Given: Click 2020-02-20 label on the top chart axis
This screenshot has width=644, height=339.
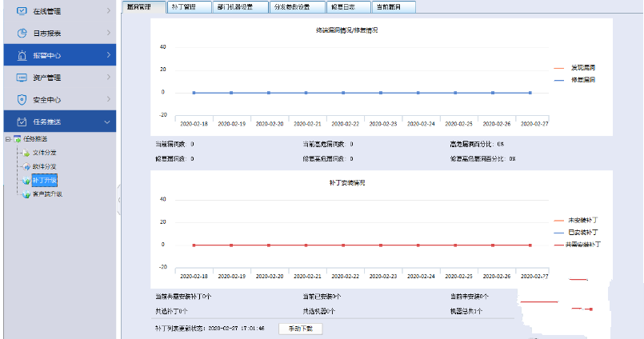Looking at the screenshot, I should (270, 124).
